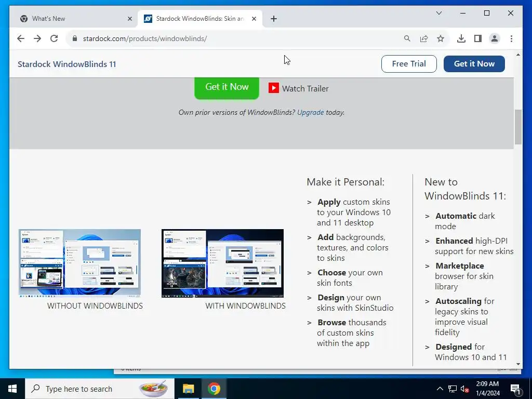Open the Windows Start menu
The height and width of the screenshot is (399, 532).
(12, 389)
